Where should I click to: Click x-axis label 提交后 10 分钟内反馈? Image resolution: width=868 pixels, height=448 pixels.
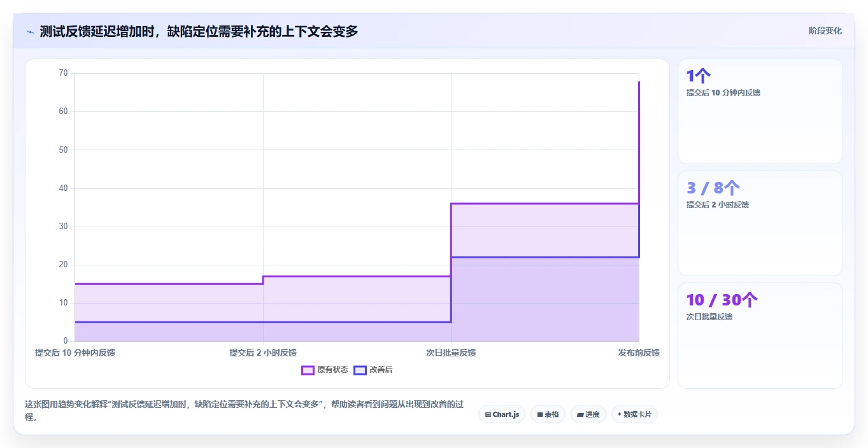point(75,353)
